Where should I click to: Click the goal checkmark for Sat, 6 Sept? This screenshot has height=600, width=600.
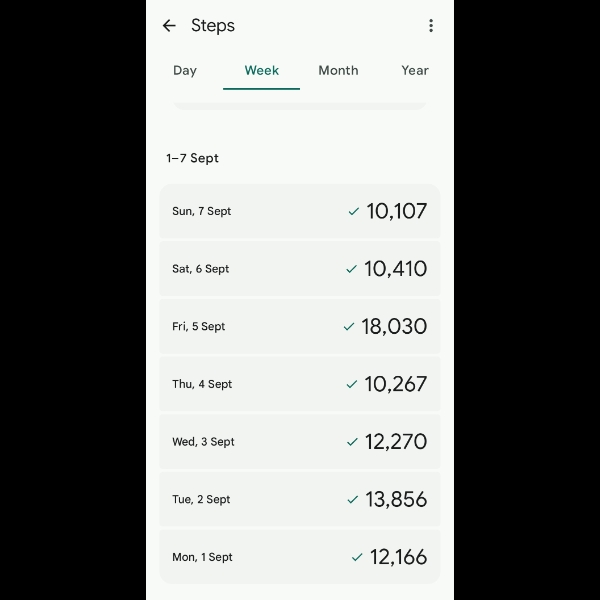(351, 269)
